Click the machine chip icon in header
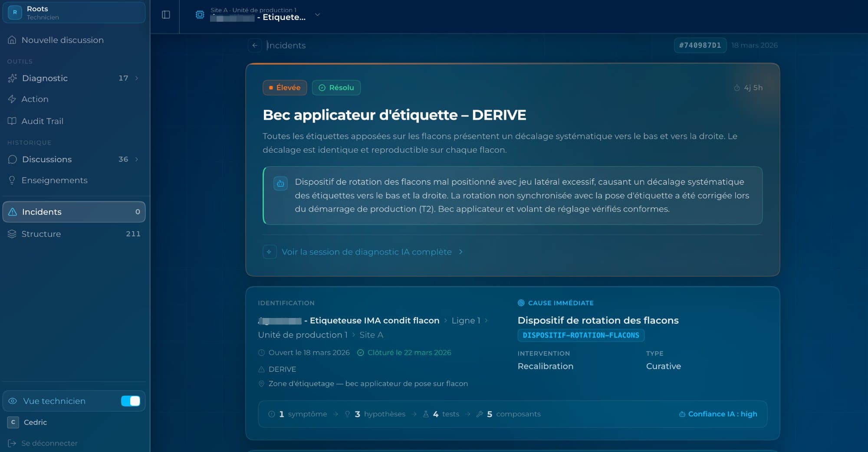868x452 pixels. click(x=200, y=15)
